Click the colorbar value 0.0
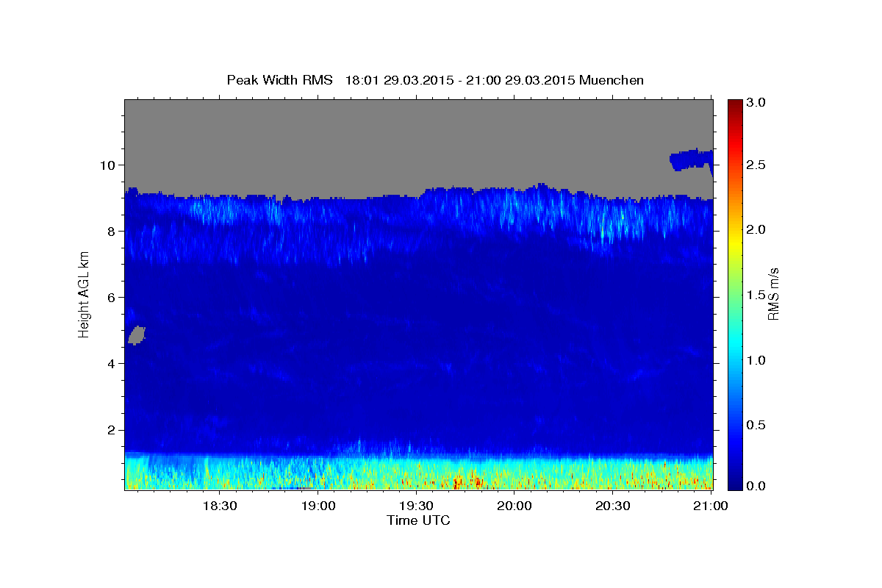This screenshot has height=588, width=882. click(757, 487)
